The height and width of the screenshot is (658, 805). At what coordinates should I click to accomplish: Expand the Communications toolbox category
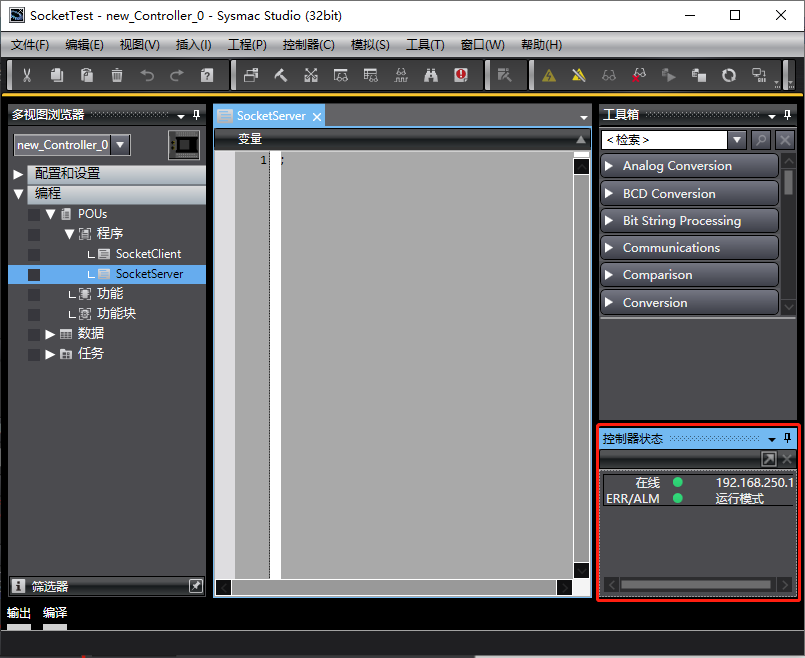(x=689, y=248)
